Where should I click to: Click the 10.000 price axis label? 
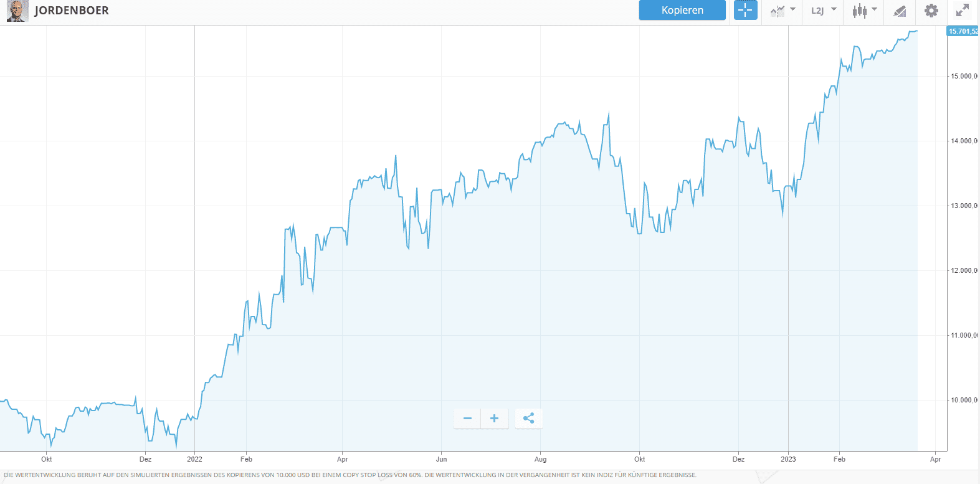pyautogui.click(x=963, y=400)
